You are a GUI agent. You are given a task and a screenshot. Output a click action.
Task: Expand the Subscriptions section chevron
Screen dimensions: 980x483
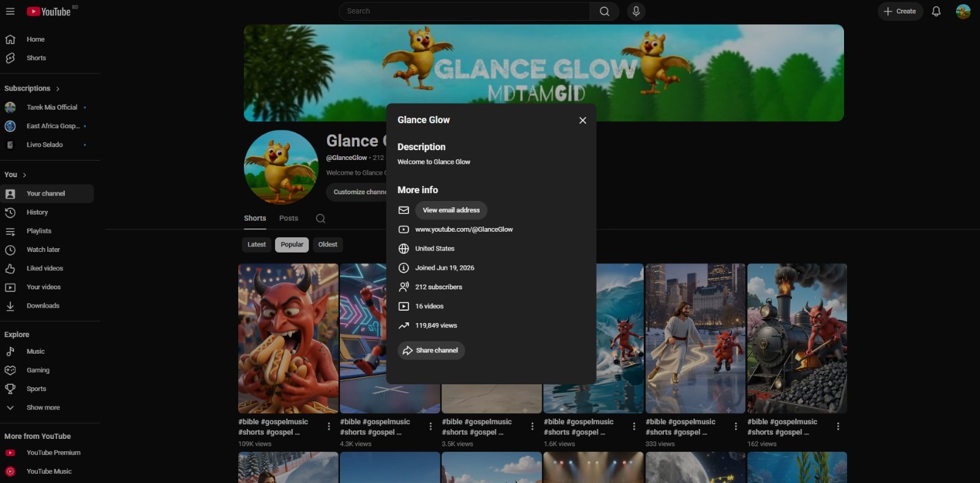point(58,89)
